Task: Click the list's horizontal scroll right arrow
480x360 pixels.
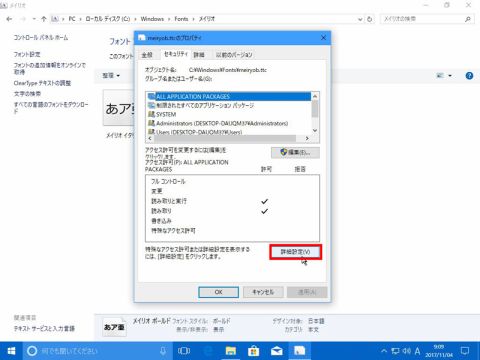Action: pyautogui.click(x=307, y=138)
